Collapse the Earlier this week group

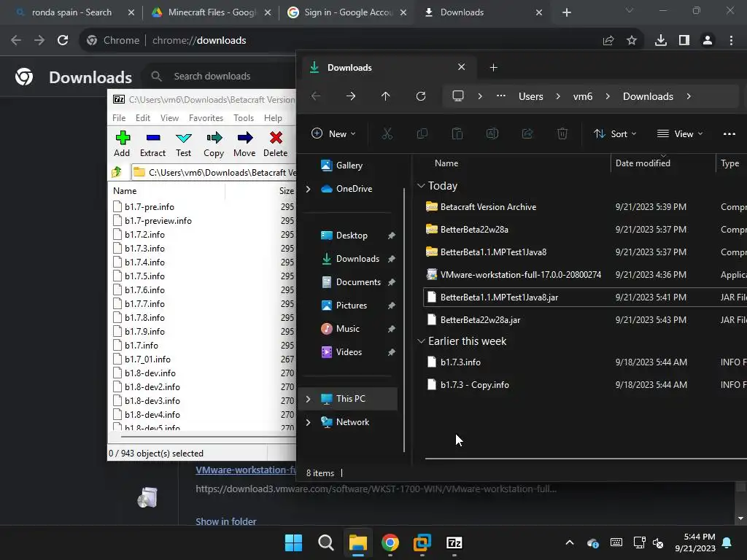pyautogui.click(x=421, y=341)
